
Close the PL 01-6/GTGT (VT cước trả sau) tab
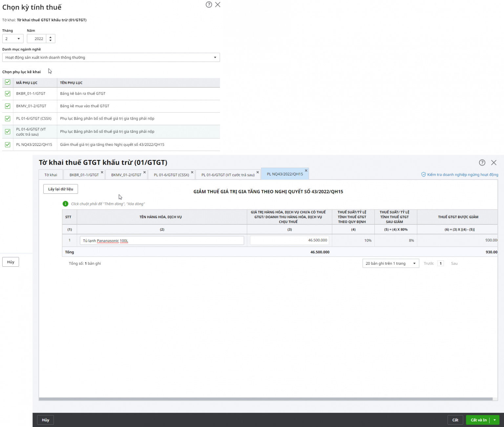258,172
